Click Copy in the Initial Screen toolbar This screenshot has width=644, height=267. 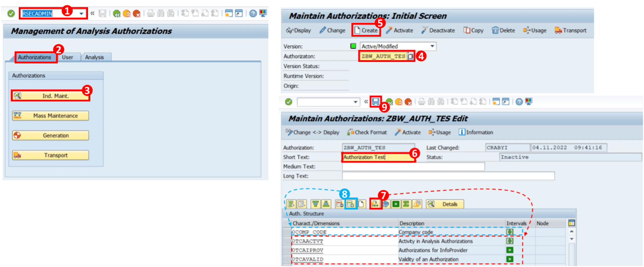pos(473,31)
